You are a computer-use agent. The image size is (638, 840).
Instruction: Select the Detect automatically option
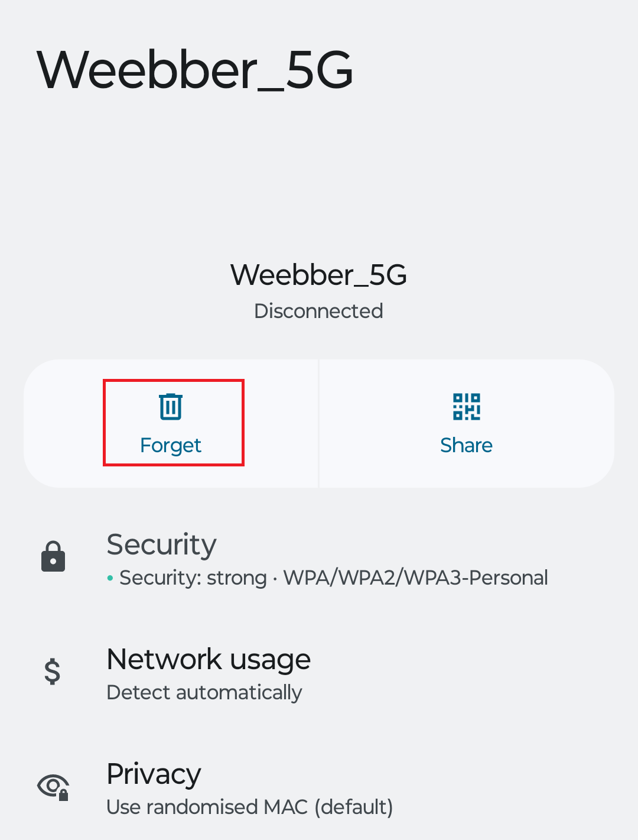pos(204,692)
